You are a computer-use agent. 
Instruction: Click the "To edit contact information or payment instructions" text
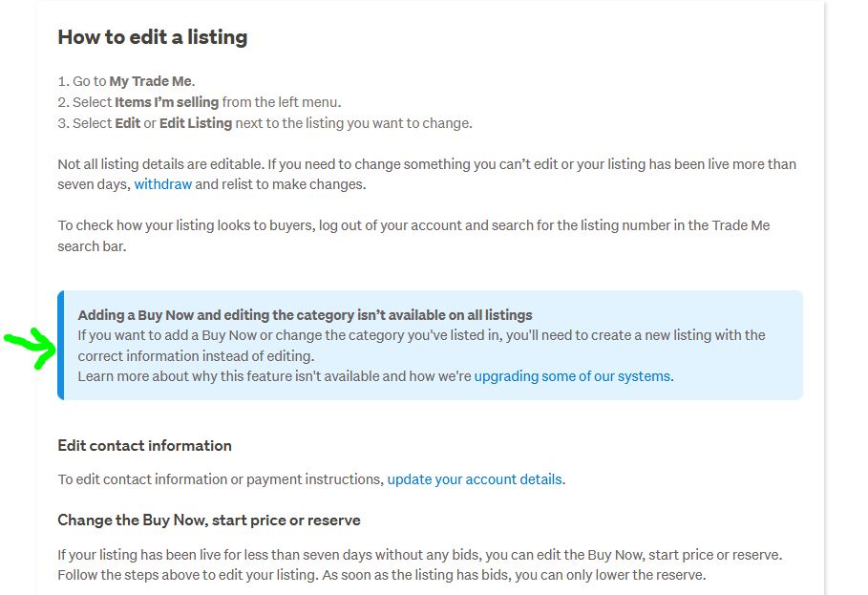click(220, 479)
